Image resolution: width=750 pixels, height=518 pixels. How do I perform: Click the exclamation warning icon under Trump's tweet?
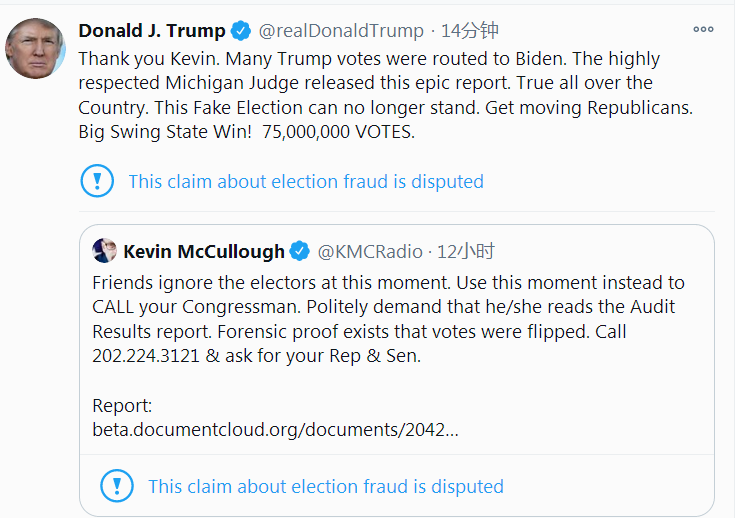pos(97,181)
